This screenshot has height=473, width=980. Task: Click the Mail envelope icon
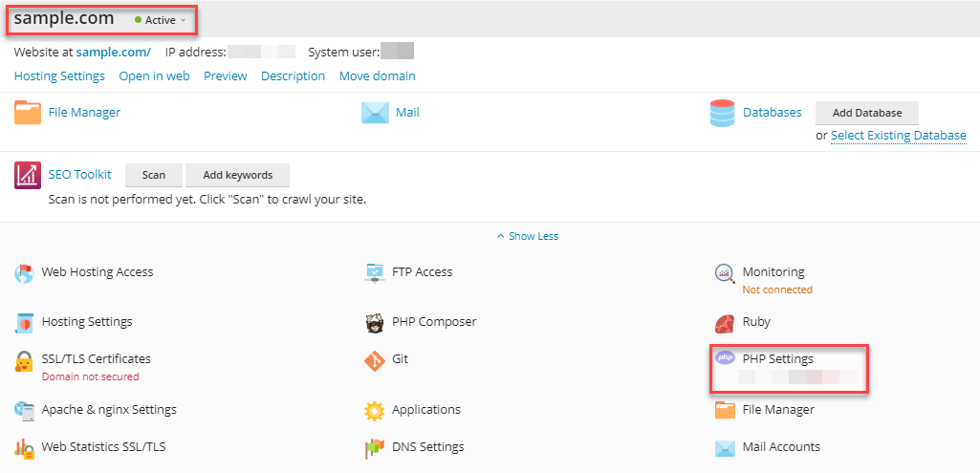(x=374, y=113)
